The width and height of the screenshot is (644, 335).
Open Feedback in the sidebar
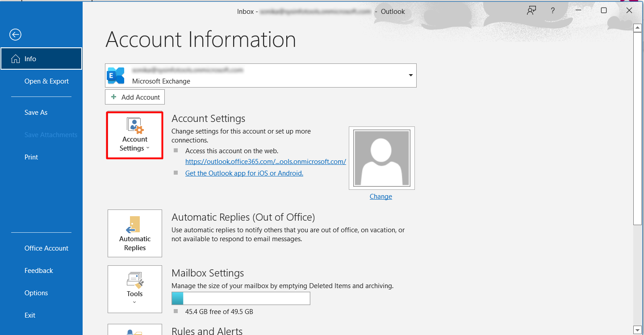39,271
